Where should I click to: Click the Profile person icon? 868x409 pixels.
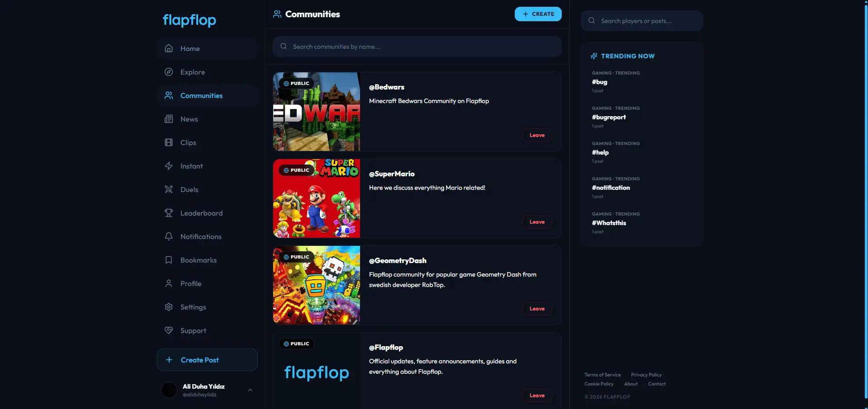tap(169, 283)
